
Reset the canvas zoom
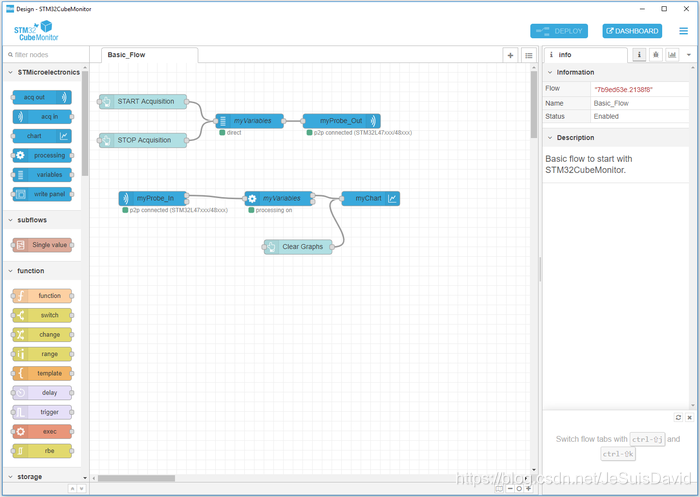[519, 489]
